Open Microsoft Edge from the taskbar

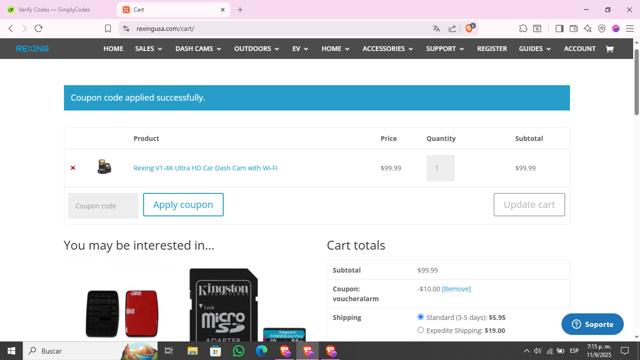point(261,351)
